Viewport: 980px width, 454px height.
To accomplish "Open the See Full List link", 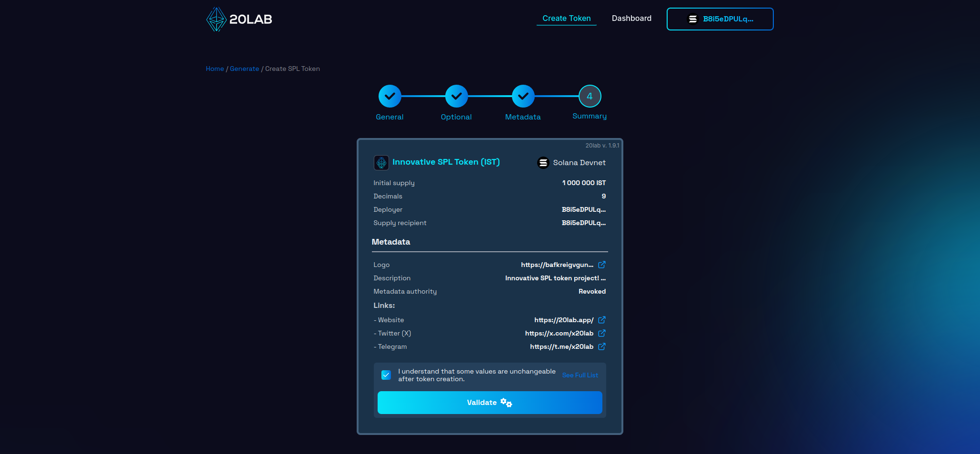I will point(580,375).
